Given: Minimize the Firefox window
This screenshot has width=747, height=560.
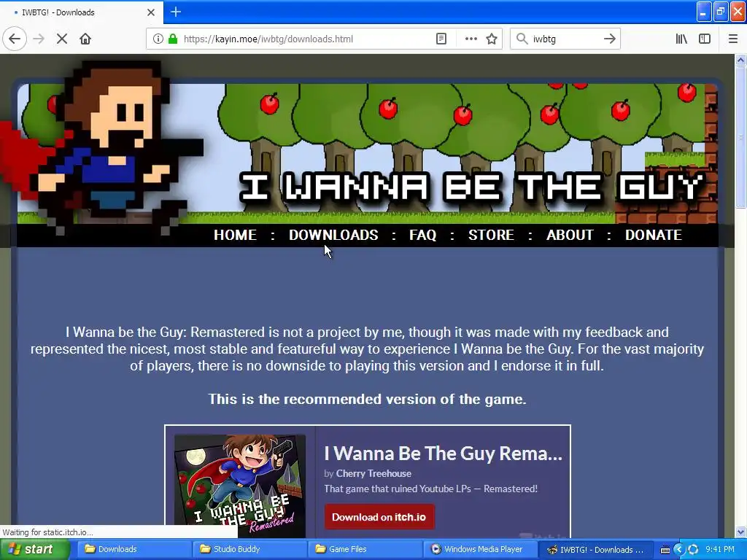Looking at the screenshot, I should 704,12.
